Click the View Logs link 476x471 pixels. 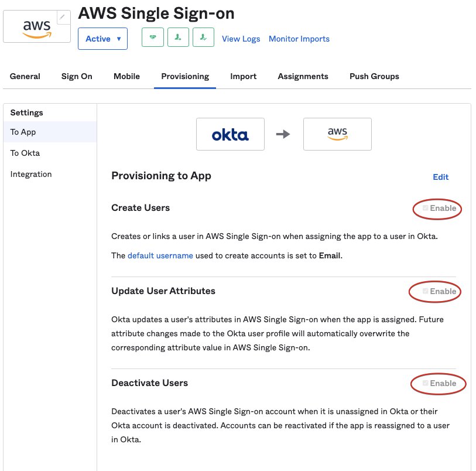pos(241,39)
